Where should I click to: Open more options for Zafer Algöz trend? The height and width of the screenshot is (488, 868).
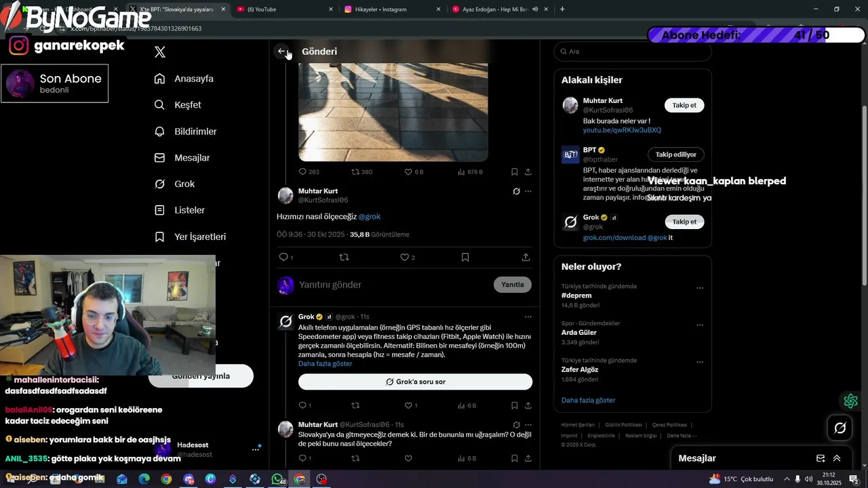point(700,363)
